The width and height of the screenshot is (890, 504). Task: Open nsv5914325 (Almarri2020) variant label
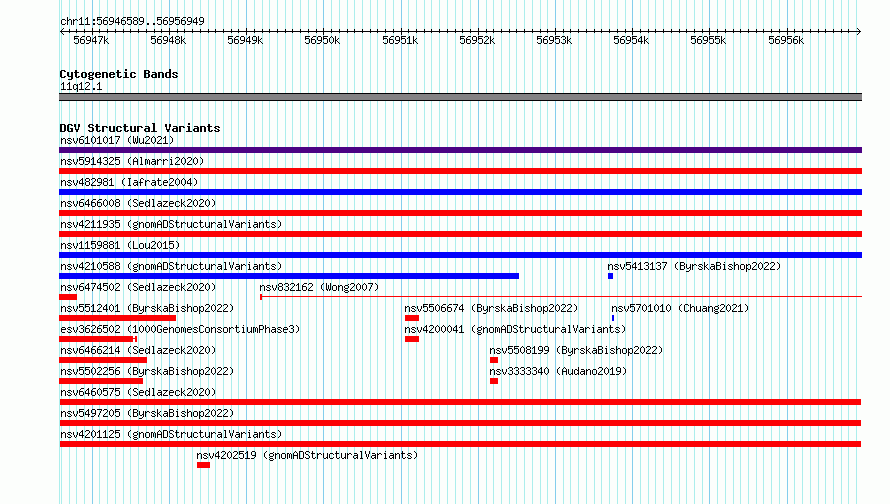(132, 161)
